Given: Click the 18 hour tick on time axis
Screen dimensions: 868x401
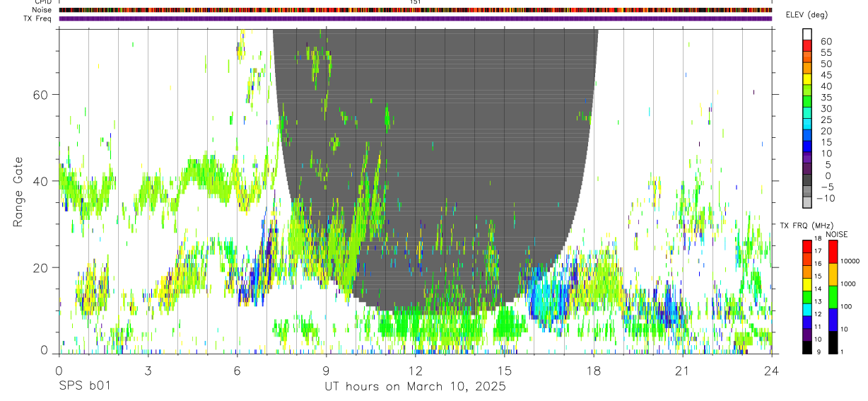Looking at the screenshot, I should (x=594, y=370).
